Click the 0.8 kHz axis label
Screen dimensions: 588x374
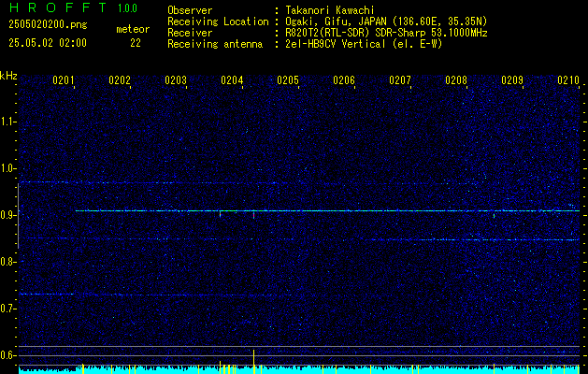pos(7,262)
